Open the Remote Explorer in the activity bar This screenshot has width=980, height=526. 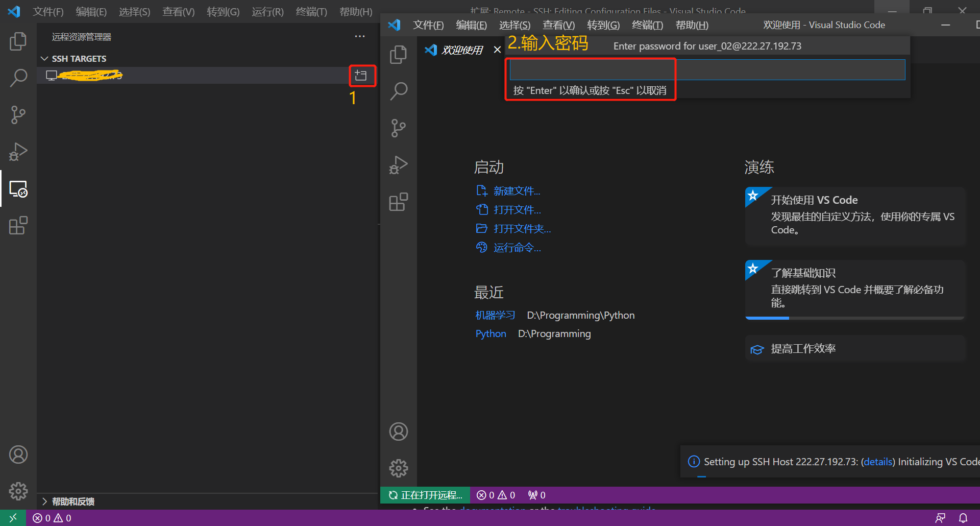point(18,189)
